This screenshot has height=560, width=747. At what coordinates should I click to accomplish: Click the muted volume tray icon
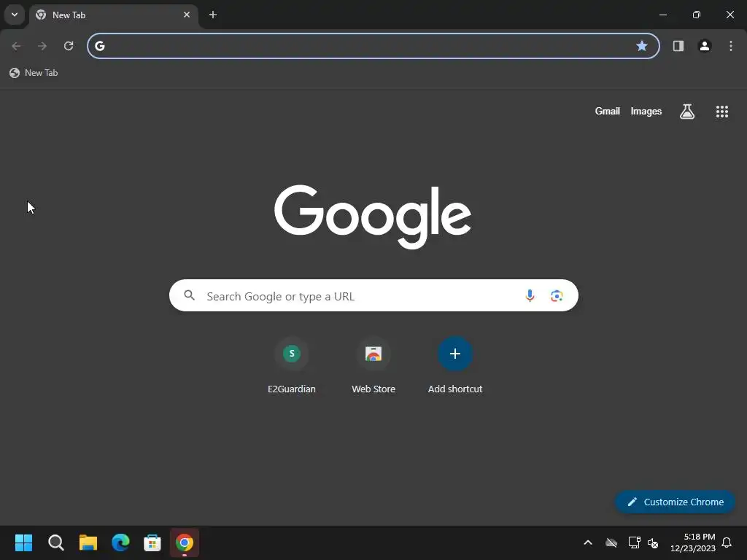[653, 542]
